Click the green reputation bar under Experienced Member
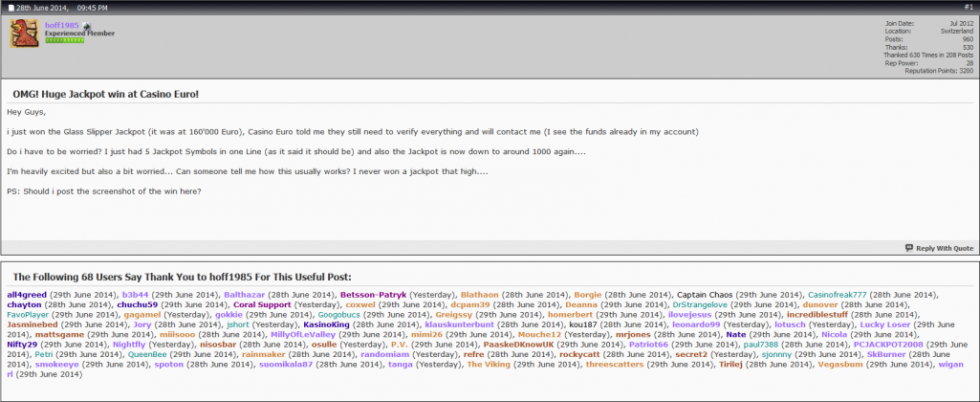Image resolution: width=980 pixels, height=402 pixels. (64, 40)
